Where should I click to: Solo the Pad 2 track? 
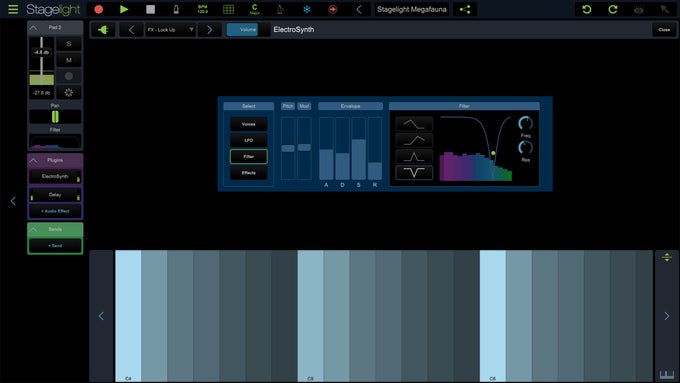pyautogui.click(x=69, y=44)
